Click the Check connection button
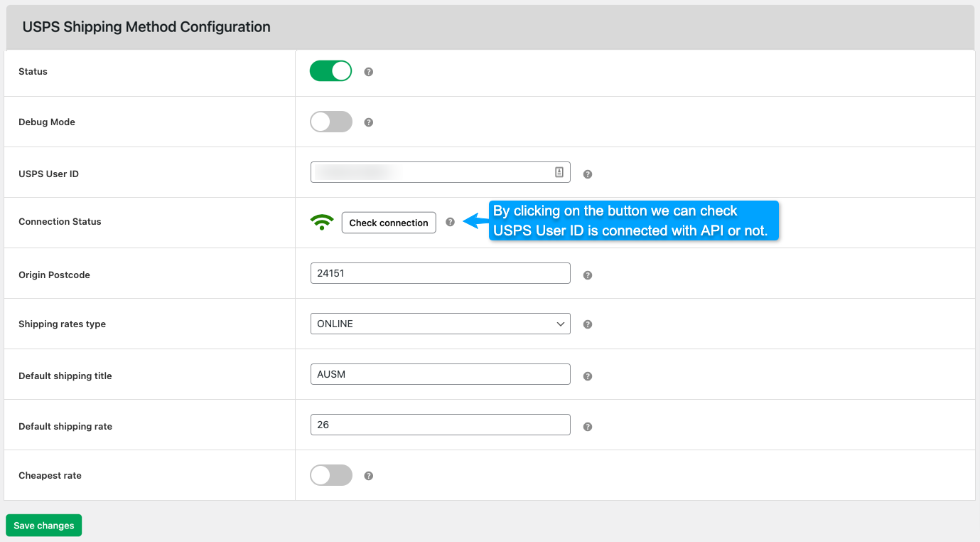 (389, 223)
